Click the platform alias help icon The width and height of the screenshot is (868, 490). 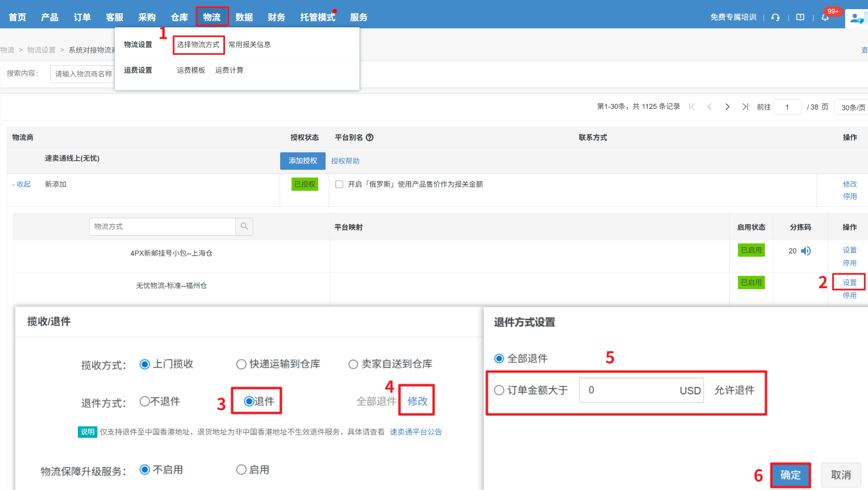[369, 137]
